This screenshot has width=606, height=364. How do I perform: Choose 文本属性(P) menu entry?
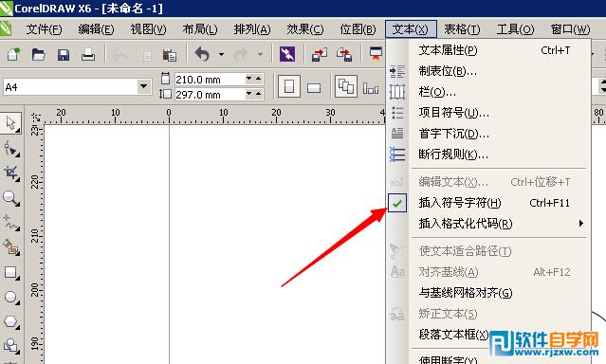(x=488, y=50)
